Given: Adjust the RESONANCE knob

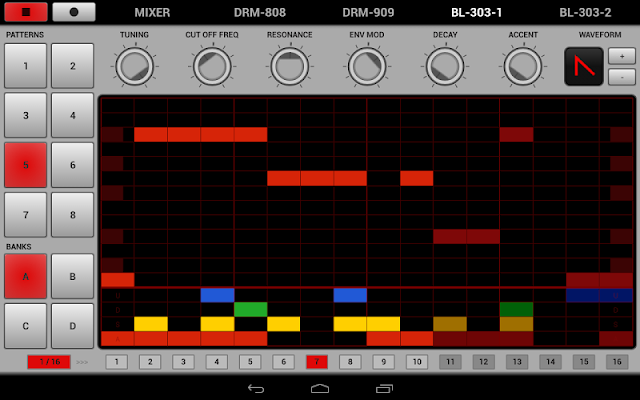Looking at the screenshot, I should (289, 66).
